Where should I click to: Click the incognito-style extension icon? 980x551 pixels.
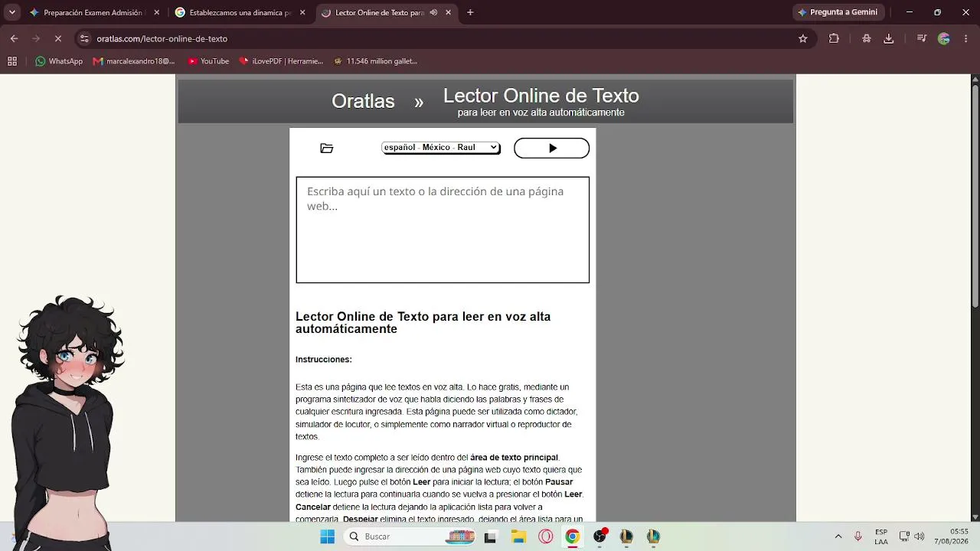866,38
